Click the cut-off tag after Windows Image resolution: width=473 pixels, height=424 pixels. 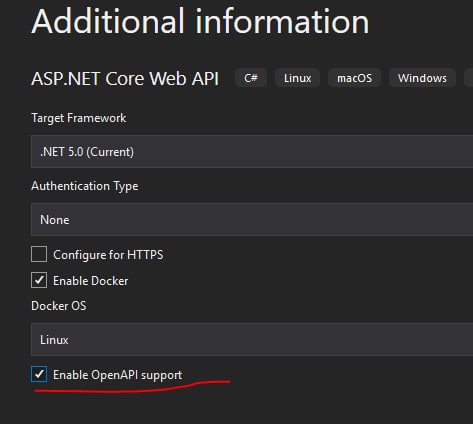click(469, 78)
